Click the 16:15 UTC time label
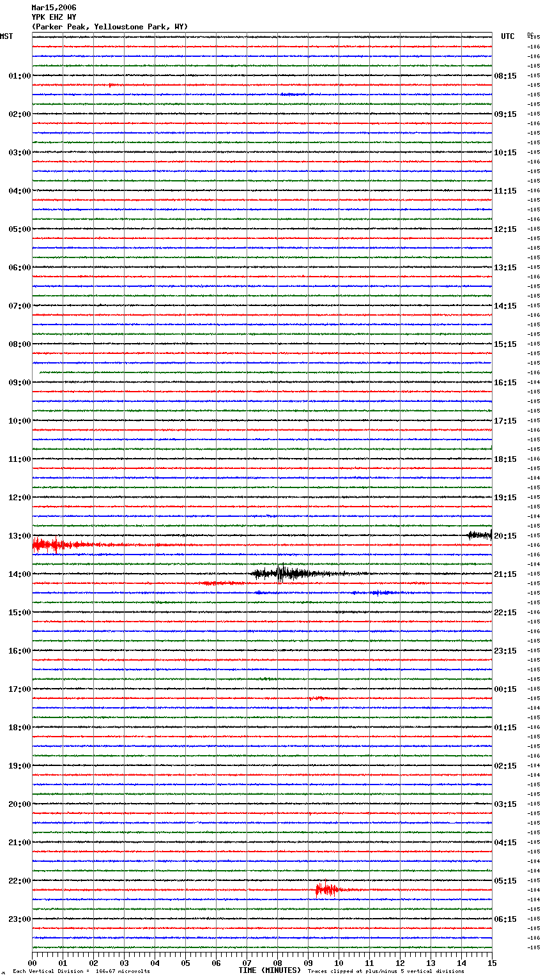Viewport: 543px width, 980px height. pos(505,383)
